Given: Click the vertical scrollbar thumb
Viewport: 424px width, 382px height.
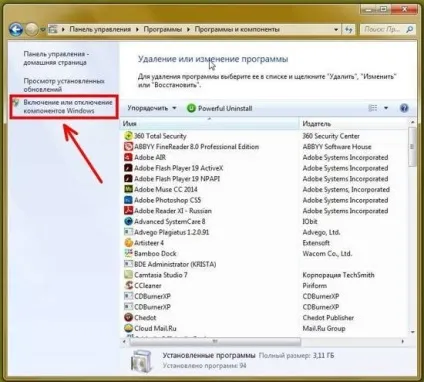Looking at the screenshot, I should coord(412,147).
